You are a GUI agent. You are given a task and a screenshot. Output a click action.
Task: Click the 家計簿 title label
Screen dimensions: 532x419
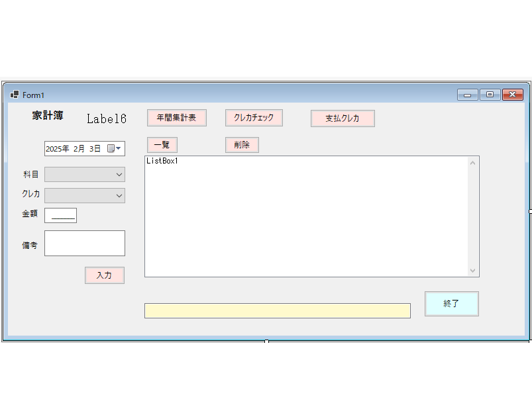[48, 116]
